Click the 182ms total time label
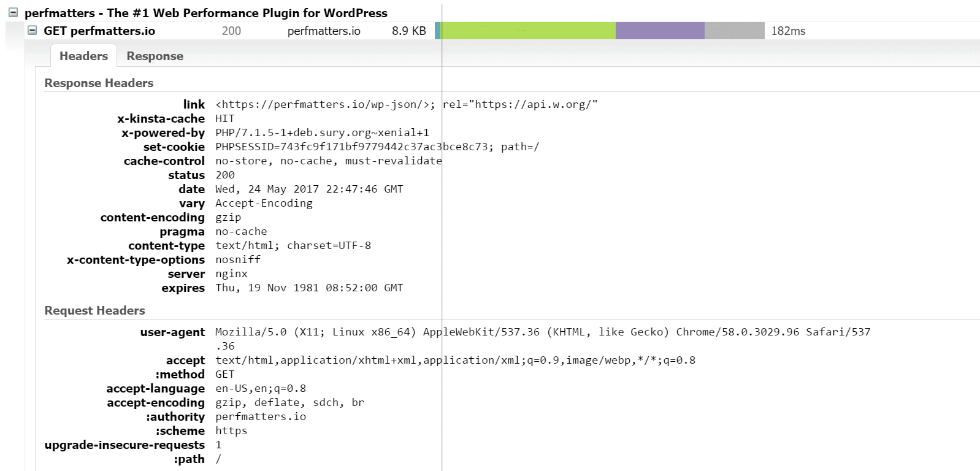 pyautogui.click(x=788, y=31)
